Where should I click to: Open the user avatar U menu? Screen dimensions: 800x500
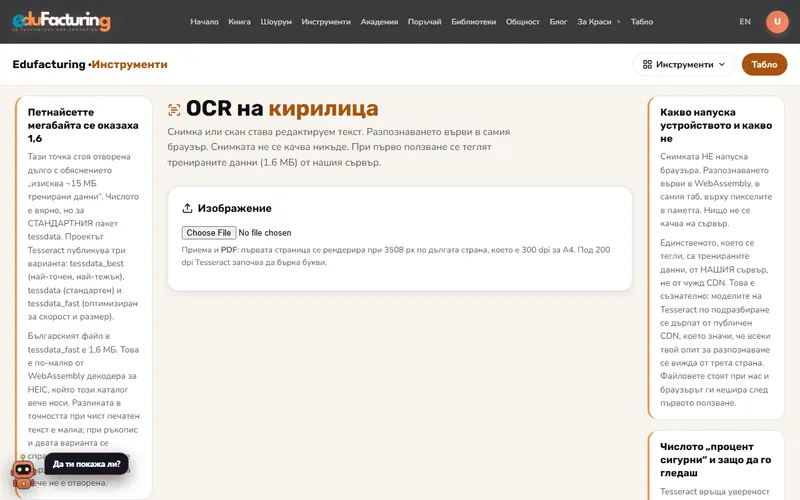pos(777,21)
